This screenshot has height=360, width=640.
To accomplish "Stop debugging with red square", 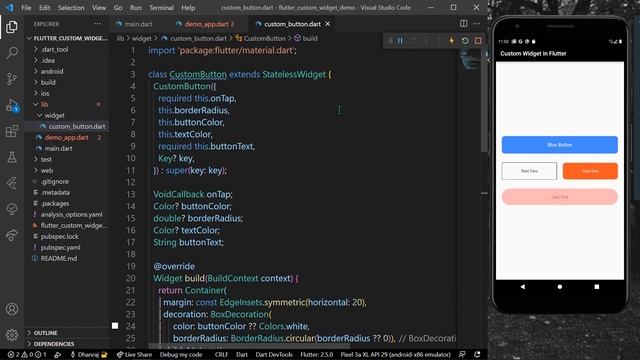I will tap(478, 40).
